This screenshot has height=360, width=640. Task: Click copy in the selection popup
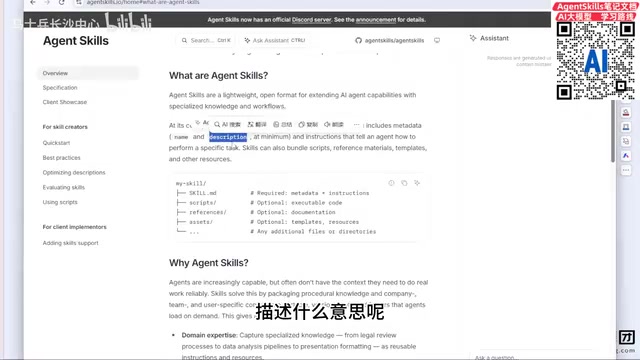pos(308,124)
